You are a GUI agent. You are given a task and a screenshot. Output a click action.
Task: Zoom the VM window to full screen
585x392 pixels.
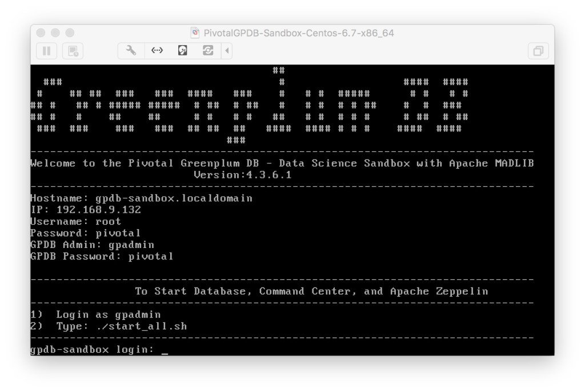click(x=70, y=33)
